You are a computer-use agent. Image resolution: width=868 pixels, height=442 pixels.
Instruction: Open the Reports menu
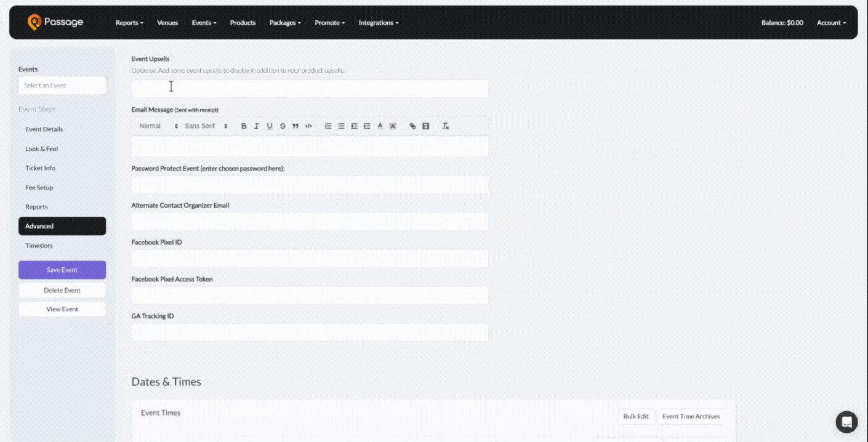point(129,23)
